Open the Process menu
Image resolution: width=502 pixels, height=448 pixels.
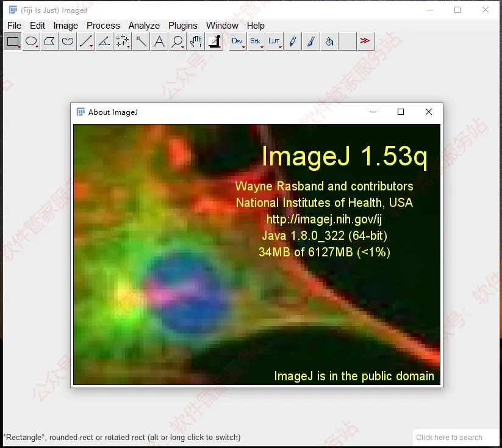coord(103,26)
